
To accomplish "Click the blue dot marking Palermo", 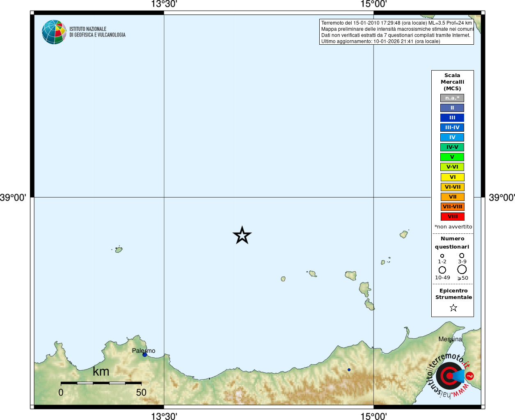I will pos(144,354).
